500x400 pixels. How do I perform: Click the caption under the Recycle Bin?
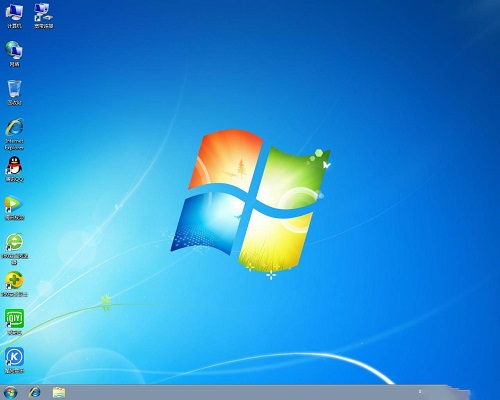[x=14, y=103]
